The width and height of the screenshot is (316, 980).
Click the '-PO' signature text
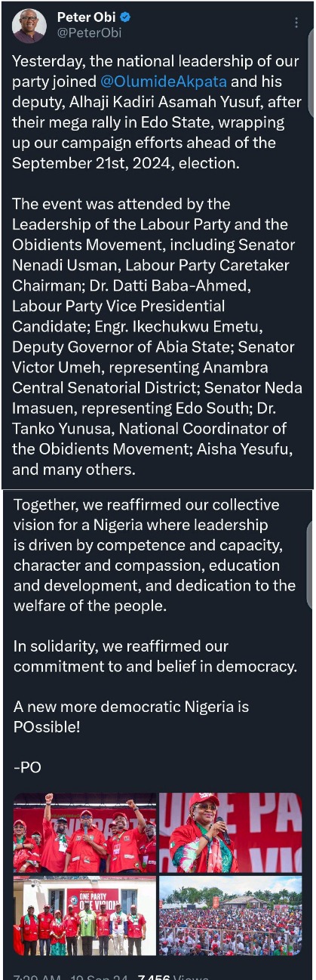pyautogui.click(x=27, y=768)
